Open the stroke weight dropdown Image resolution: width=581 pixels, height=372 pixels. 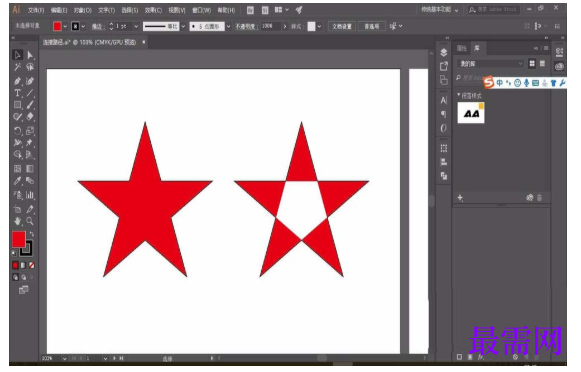pos(136,26)
